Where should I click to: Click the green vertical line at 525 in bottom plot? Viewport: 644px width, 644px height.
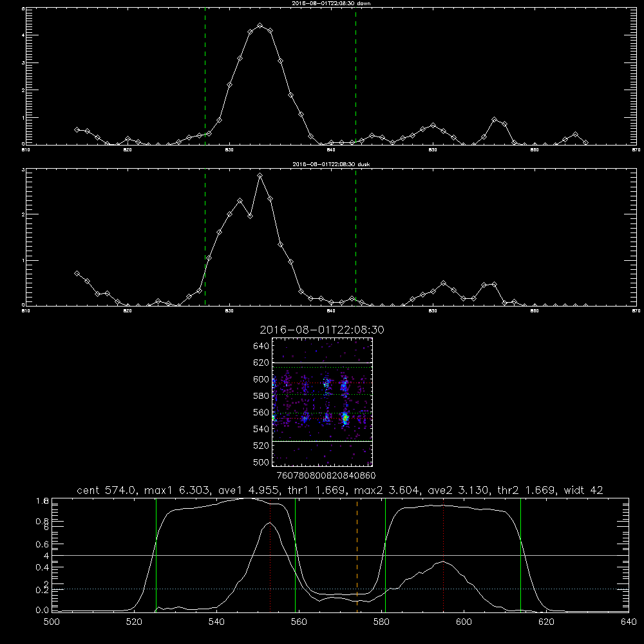click(x=156, y=554)
